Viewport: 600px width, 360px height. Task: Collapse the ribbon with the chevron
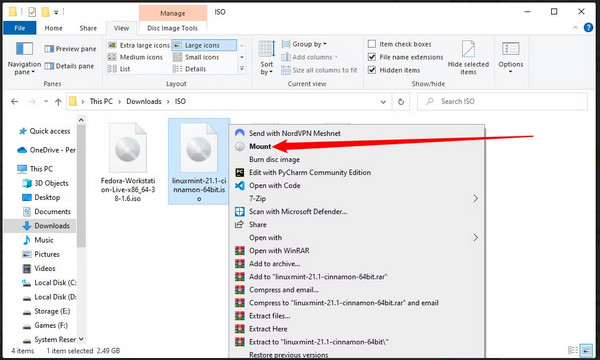click(575, 28)
